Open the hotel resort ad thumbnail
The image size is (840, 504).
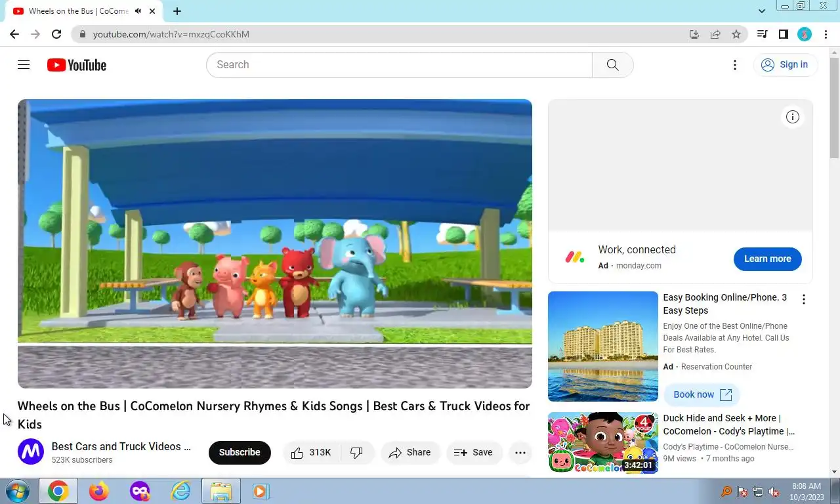(603, 346)
